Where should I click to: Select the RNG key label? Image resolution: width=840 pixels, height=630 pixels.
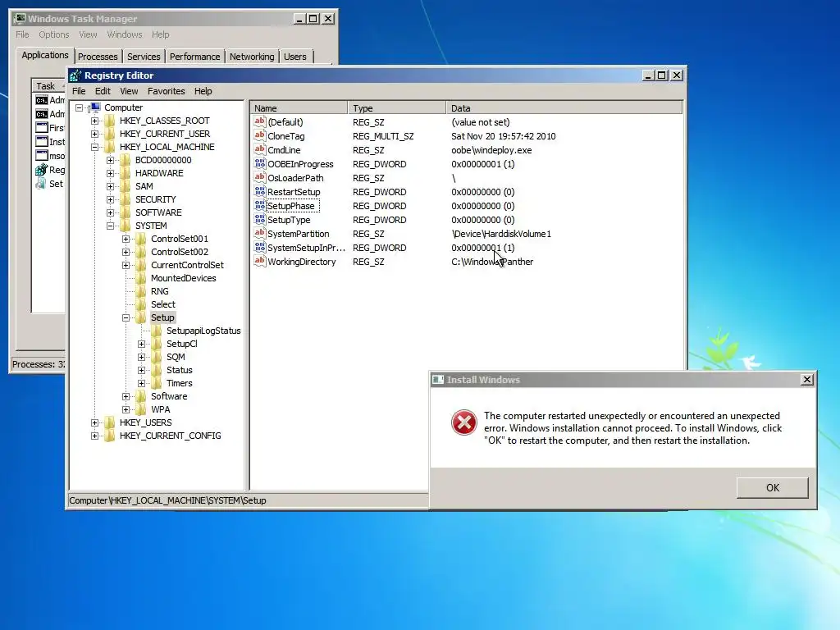160,291
